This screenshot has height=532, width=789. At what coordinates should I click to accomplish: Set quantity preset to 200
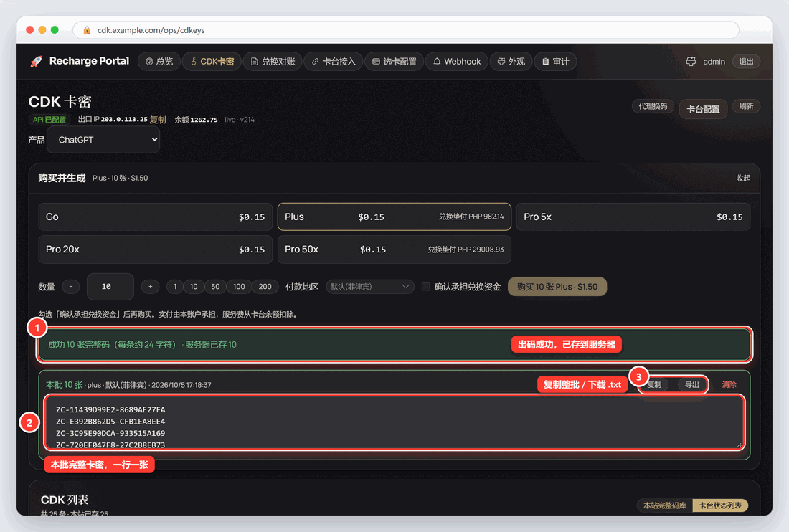pyautogui.click(x=265, y=287)
